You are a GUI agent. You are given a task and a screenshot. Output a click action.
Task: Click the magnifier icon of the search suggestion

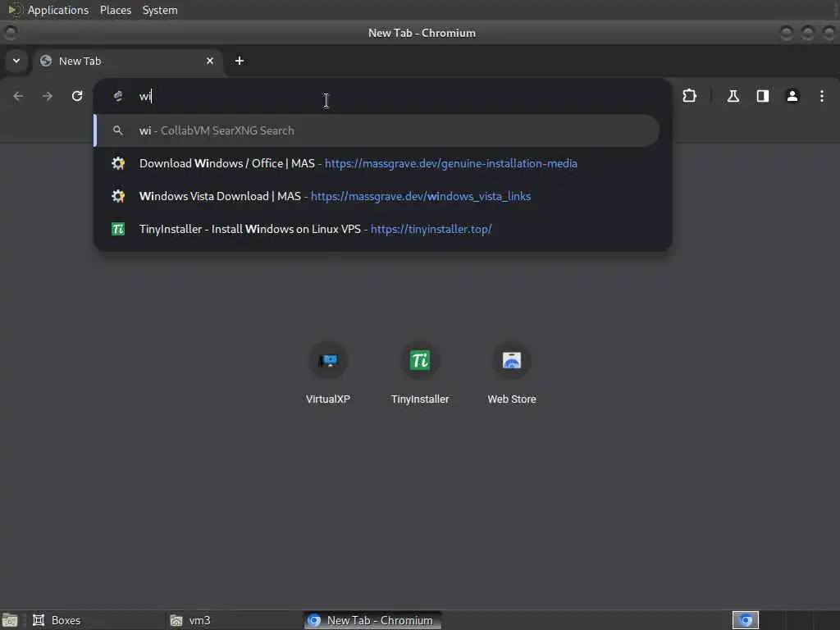point(118,130)
